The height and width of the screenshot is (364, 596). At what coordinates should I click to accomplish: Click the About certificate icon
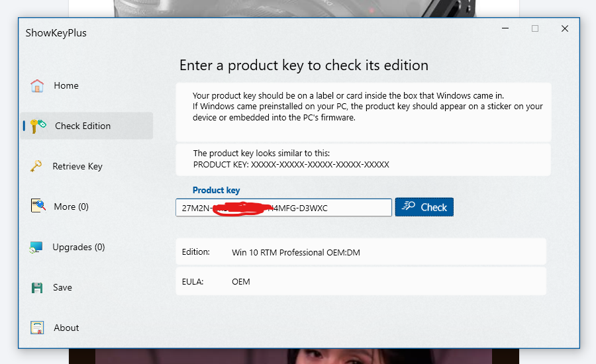click(x=37, y=328)
